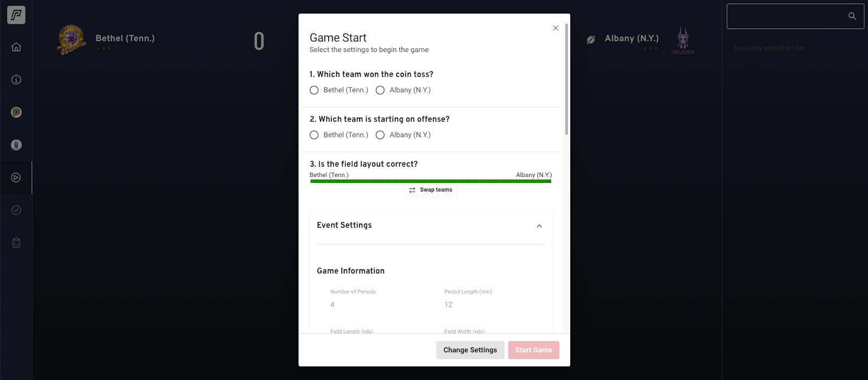Choose Albany (N.Y.) starting on offense
868x380 pixels.
(x=380, y=135)
